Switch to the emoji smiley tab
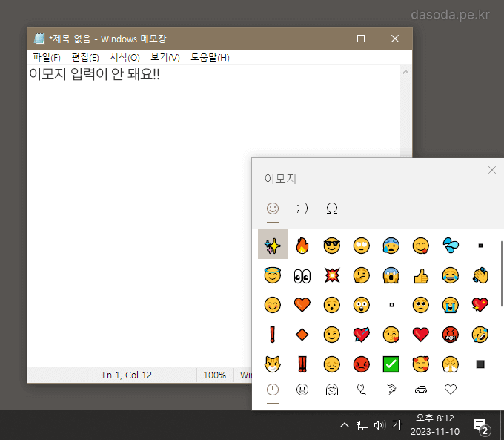The height and width of the screenshot is (440, 504). click(273, 208)
